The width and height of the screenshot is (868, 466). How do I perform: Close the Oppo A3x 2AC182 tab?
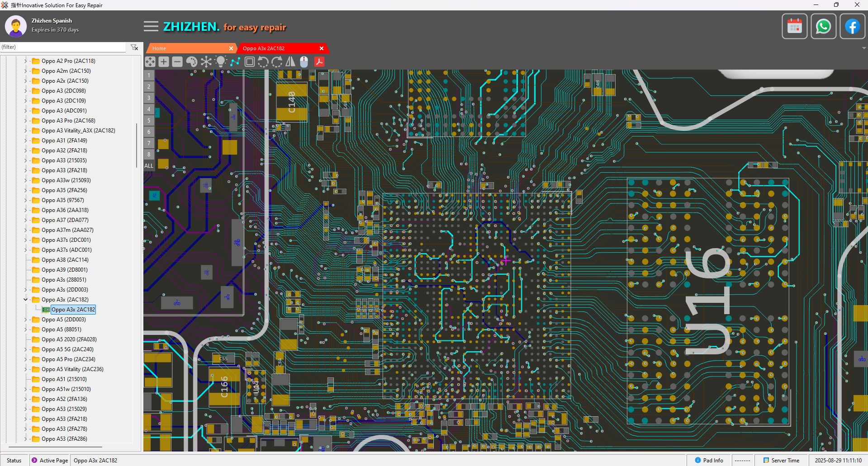(x=322, y=48)
